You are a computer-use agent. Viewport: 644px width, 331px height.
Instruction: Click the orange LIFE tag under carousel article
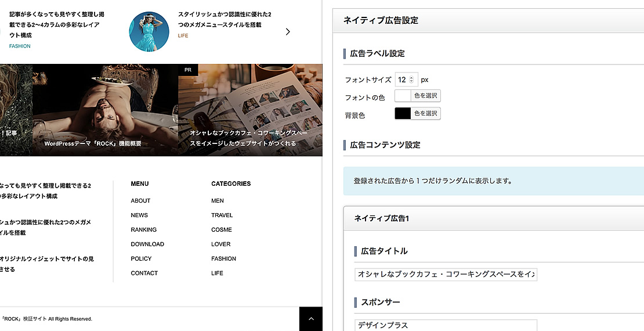click(x=183, y=36)
